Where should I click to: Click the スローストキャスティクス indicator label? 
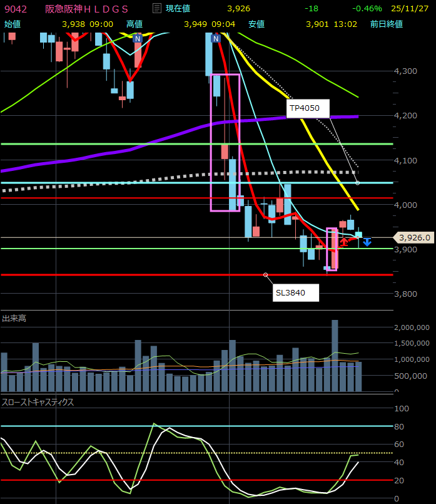pyautogui.click(x=38, y=402)
